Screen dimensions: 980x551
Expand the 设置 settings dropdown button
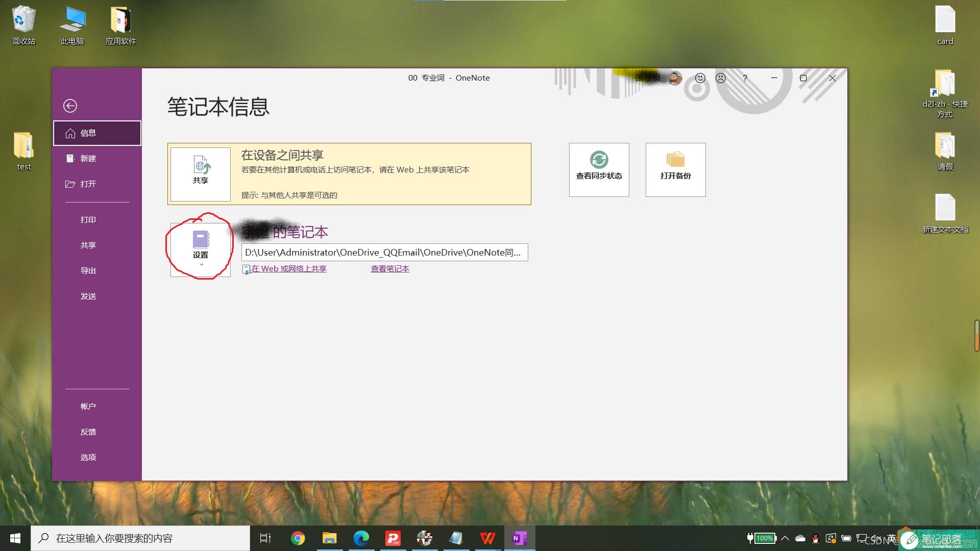tap(201, 249)
